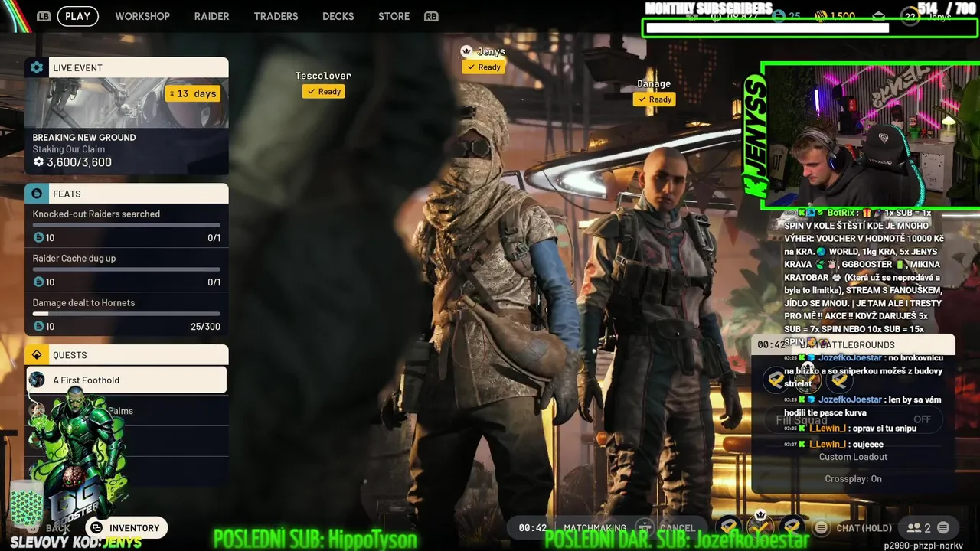Expand the FEATS panel header
The image size is (980, 551).
point(127,194)
